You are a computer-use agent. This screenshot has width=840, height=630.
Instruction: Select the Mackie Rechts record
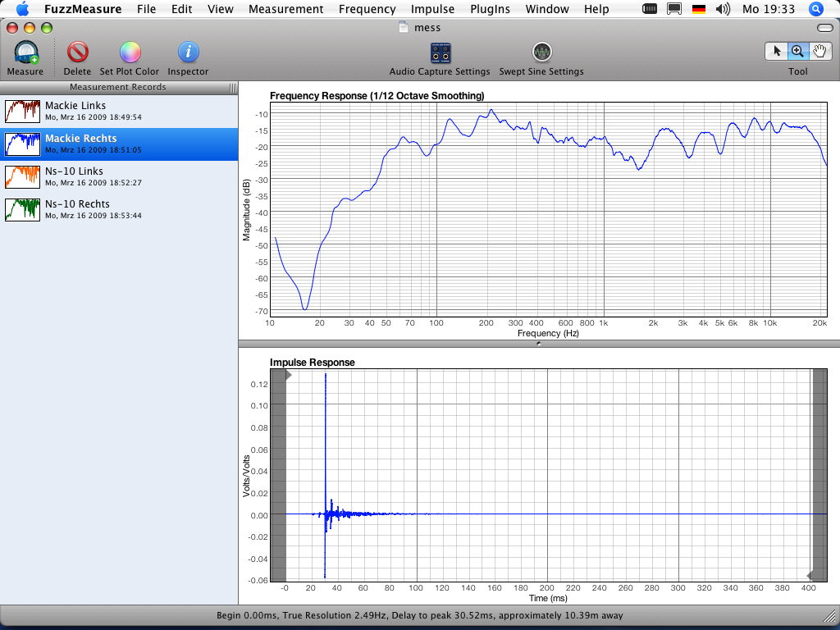119,144
